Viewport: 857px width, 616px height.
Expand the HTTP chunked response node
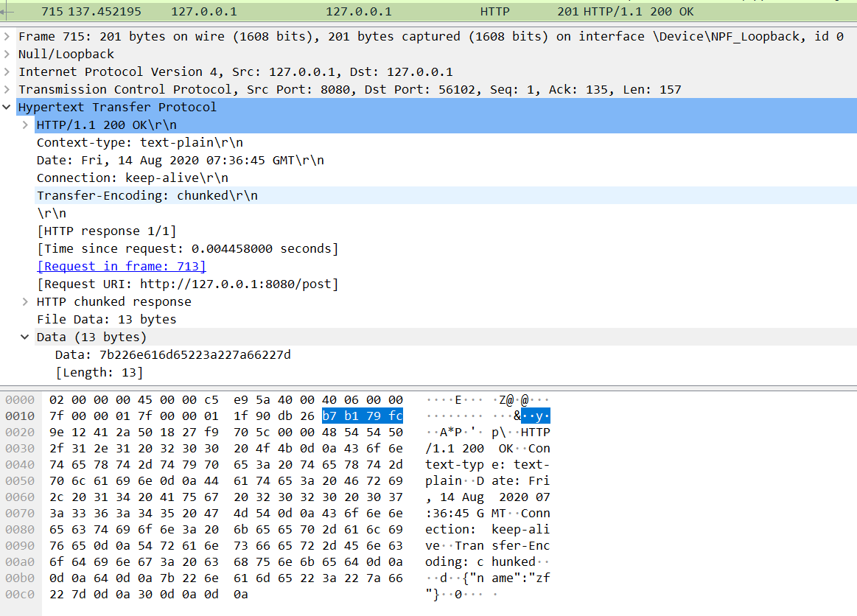click(25, 301)
